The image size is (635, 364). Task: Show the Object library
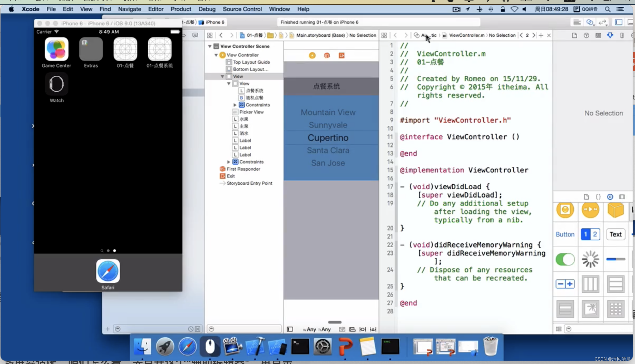pyautogui.click(x=610, y=197)
